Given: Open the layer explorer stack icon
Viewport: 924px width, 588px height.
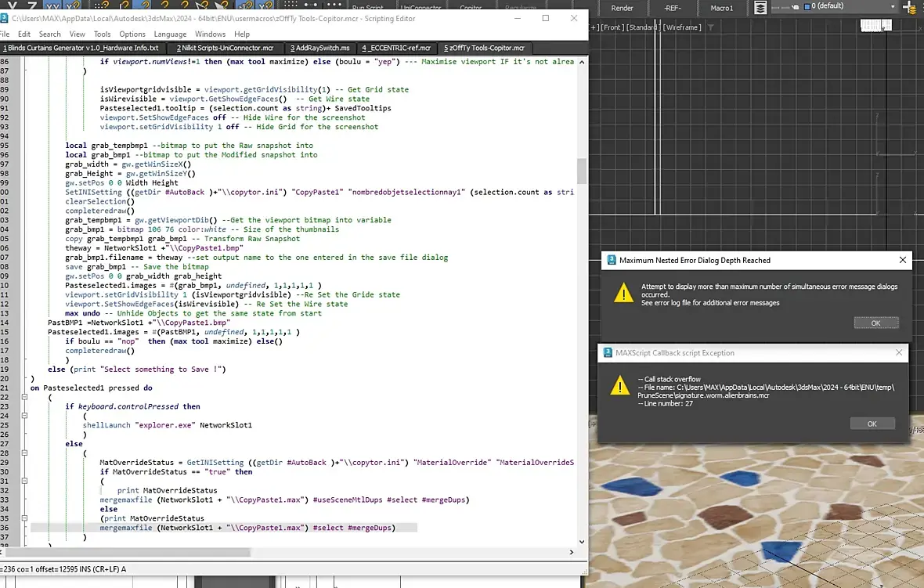Looking at the screenshot, I should 760,8.
